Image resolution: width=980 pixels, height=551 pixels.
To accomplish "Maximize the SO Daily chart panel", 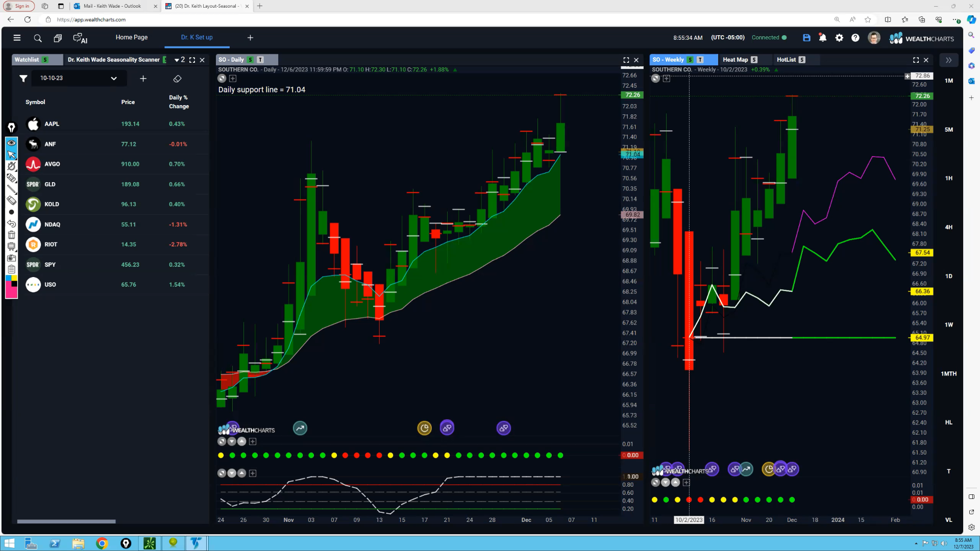I will pyautogui.click(x=626, y=60).
